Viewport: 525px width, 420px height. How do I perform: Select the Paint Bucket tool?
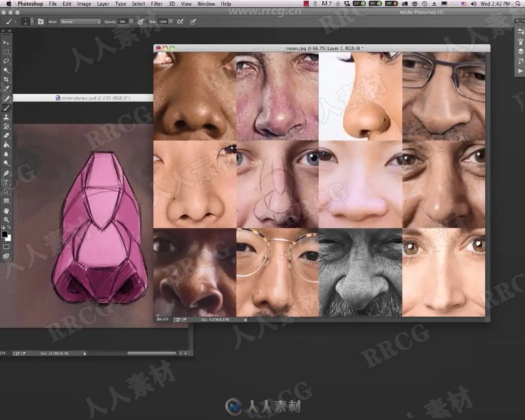click(6, 144)
